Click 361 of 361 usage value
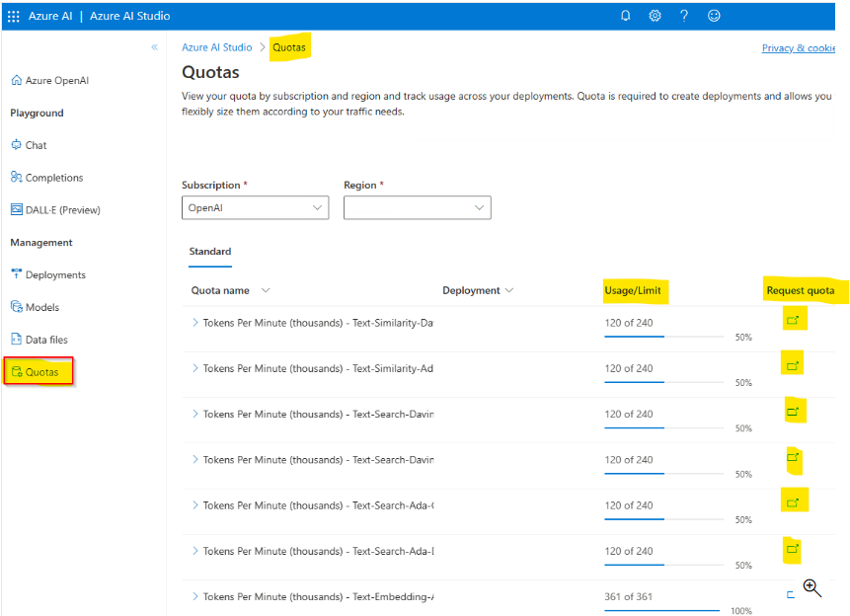The image size is (850, 616). click(x=628, y=596)
